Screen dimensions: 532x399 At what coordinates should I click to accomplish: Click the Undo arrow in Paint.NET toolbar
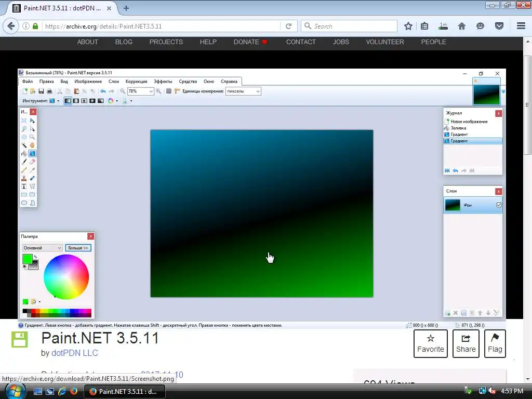pyautogui.click(x=103, y=91)
